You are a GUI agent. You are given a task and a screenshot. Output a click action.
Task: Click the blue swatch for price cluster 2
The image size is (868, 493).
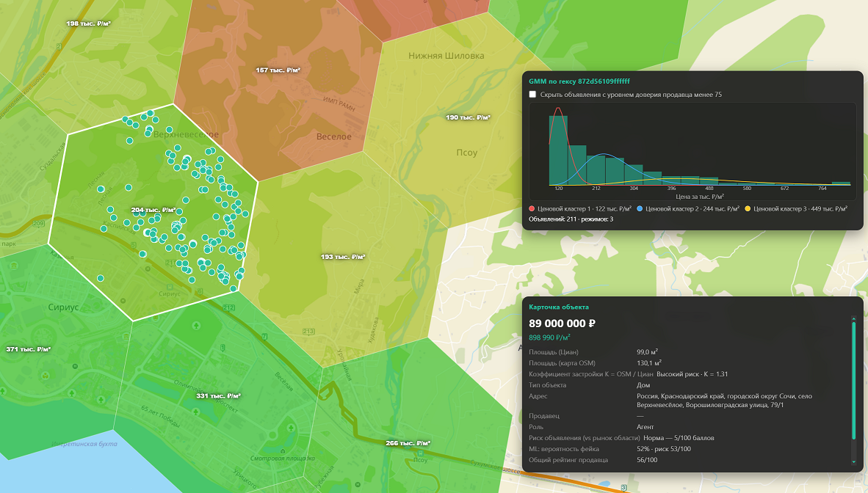tap(640, 209)
